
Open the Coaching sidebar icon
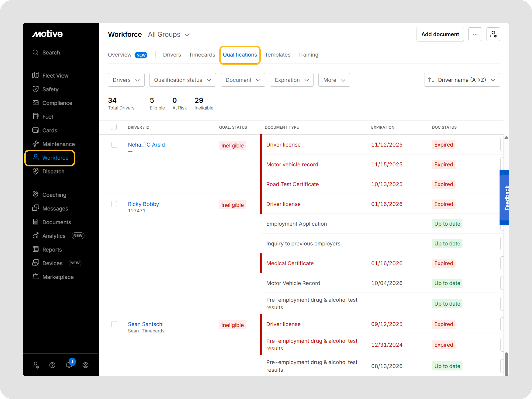coord(36,195)
